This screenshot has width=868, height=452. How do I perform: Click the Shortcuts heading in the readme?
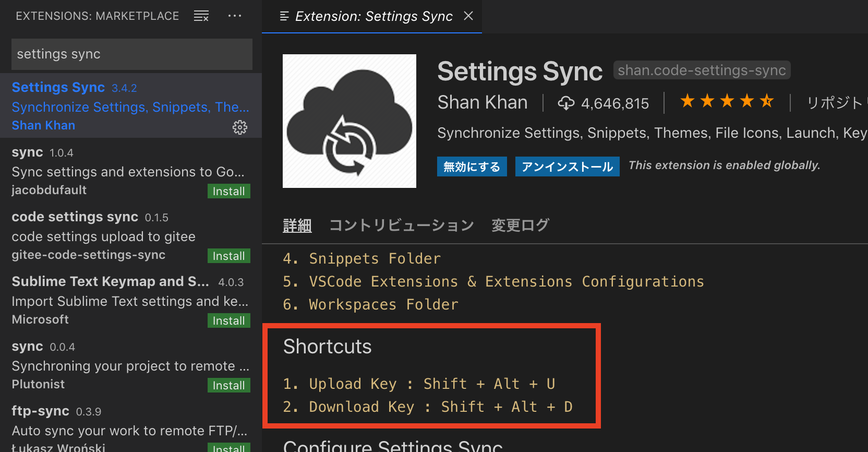pyautogui.click(x=328, y=347)
